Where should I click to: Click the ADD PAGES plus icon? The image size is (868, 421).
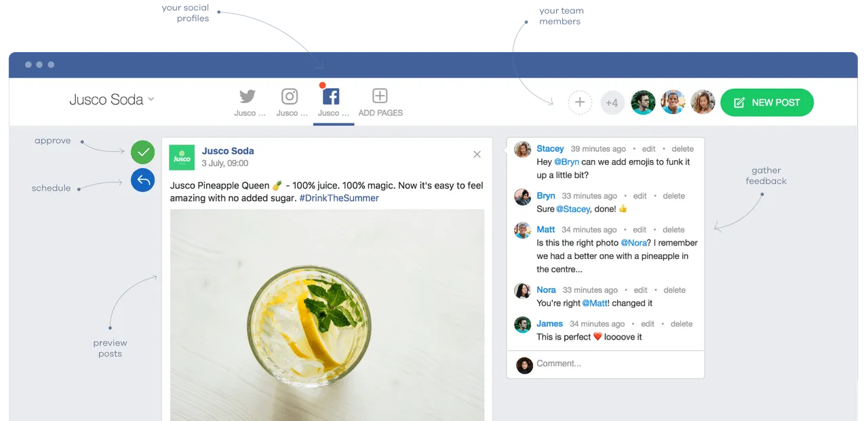[380, 96]
